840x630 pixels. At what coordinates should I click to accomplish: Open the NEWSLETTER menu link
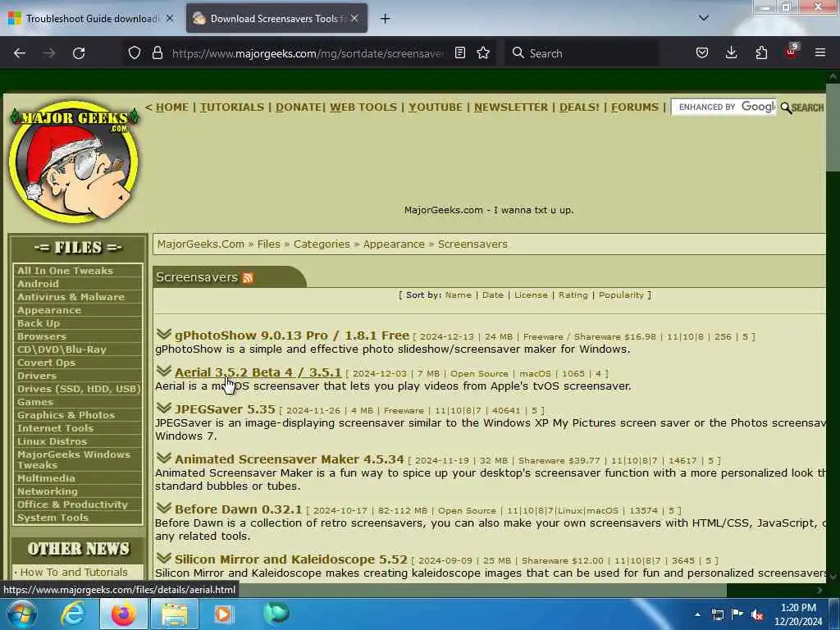pos(511,107)
